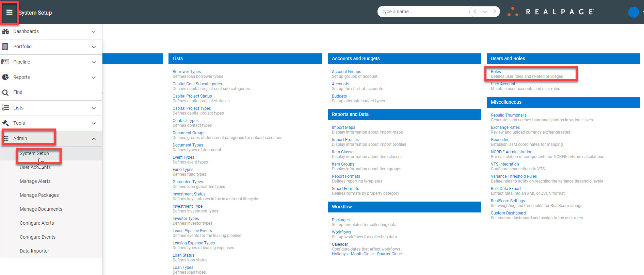Viewport: 644px width, 275px height.
Task: Click the RealPage logo
Action: tap(551, 12)
